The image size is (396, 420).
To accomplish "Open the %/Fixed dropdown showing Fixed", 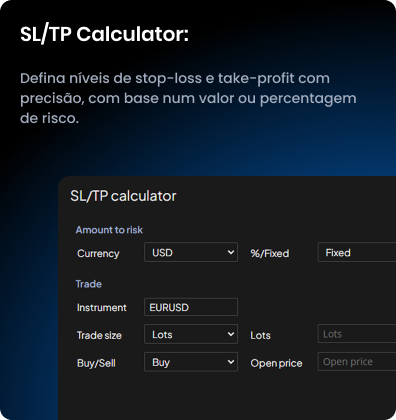I will [357, 252].
